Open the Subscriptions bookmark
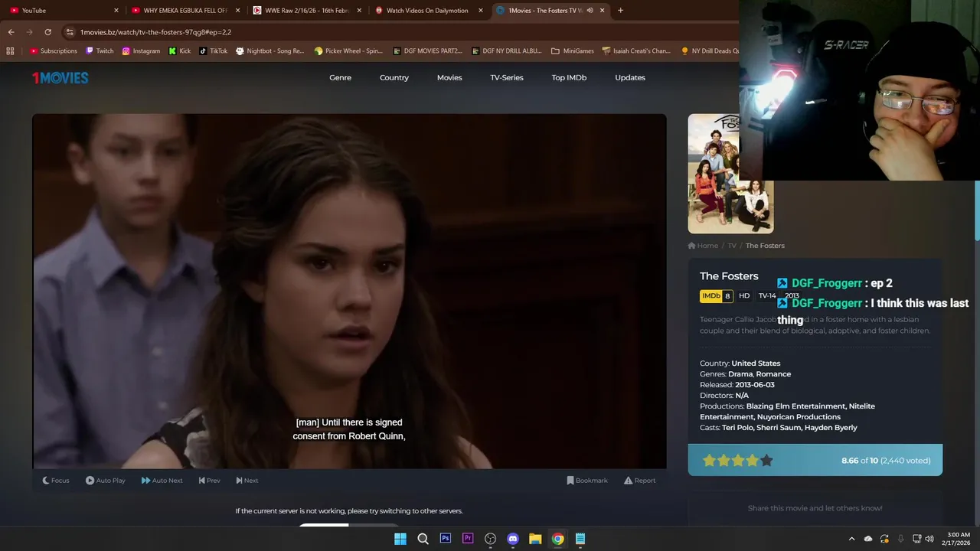This screenshot has height=551, width=980. click(54, 51)
